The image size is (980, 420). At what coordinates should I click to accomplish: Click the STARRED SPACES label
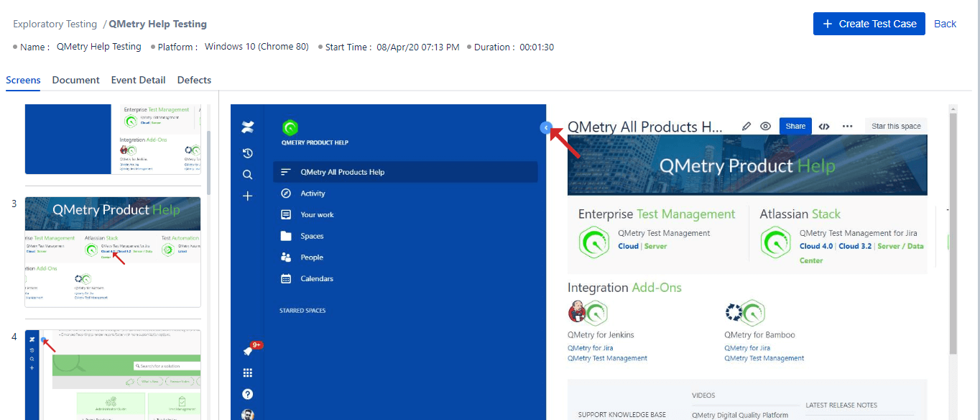[302, 311]
